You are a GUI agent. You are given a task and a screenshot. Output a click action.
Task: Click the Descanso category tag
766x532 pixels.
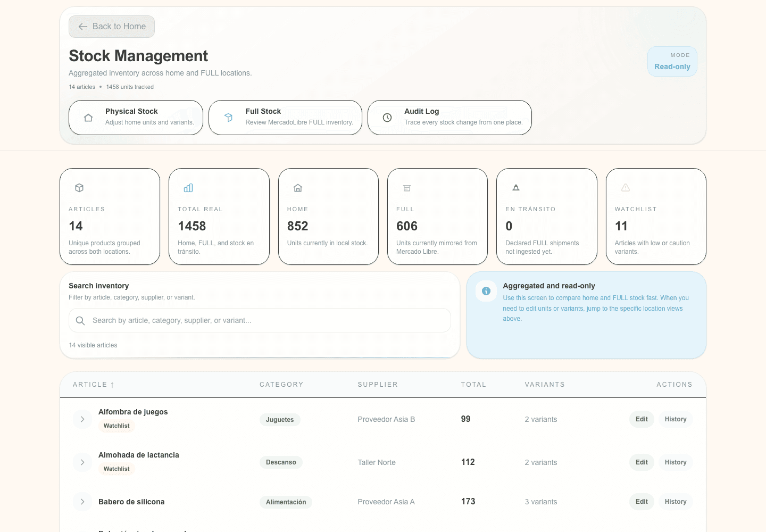coord(281,462)
